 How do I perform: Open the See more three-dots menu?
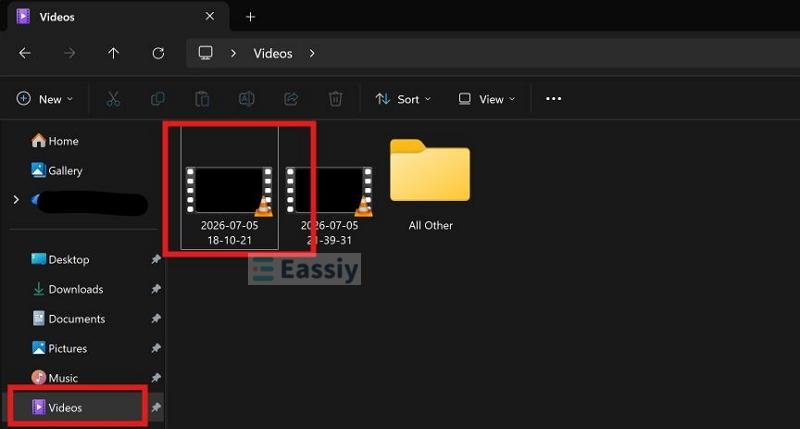pos(554,99)
